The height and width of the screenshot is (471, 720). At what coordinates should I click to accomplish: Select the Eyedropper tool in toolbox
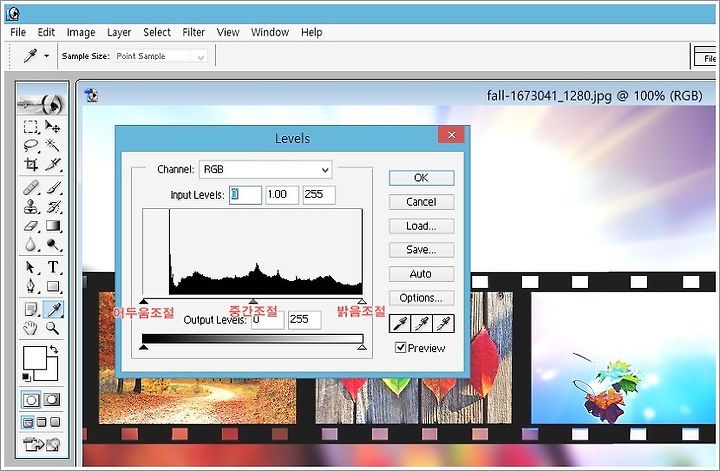53,310
